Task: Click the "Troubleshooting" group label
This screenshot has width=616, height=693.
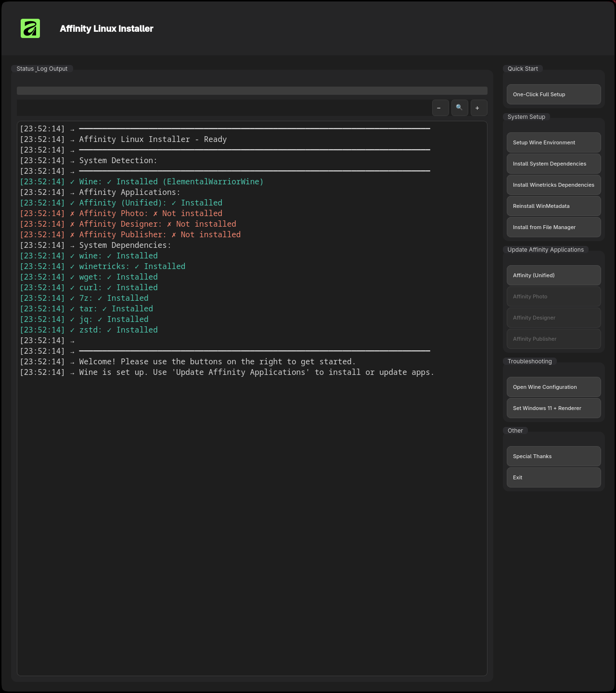Action: [530, 361]
